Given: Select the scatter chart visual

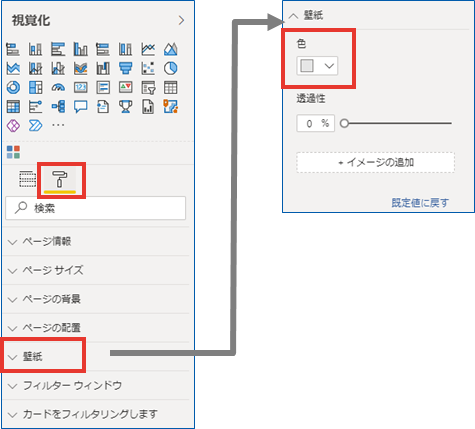Looking at the screenshot, I should tap(148, 68).
